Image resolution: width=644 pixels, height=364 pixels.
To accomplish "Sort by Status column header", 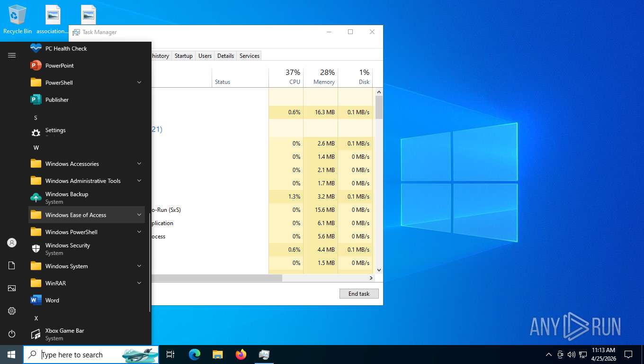I will pyautogui.click(x=240, y=78).
